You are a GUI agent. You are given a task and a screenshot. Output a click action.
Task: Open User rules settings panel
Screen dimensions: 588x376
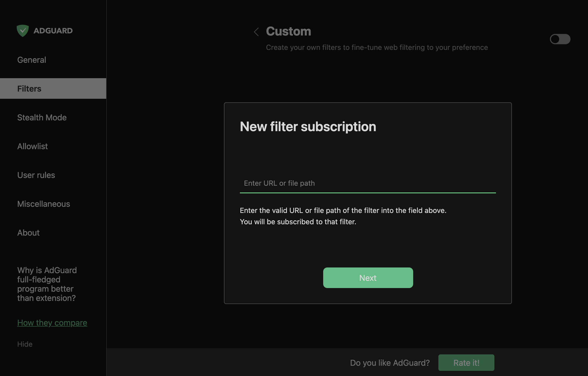[x=35, y=174]
